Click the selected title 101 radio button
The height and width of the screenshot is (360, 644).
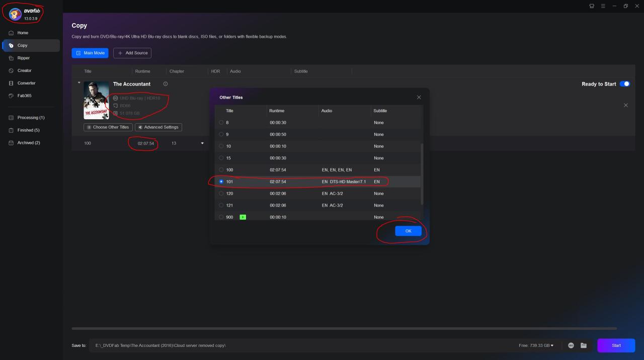[221, 182]
